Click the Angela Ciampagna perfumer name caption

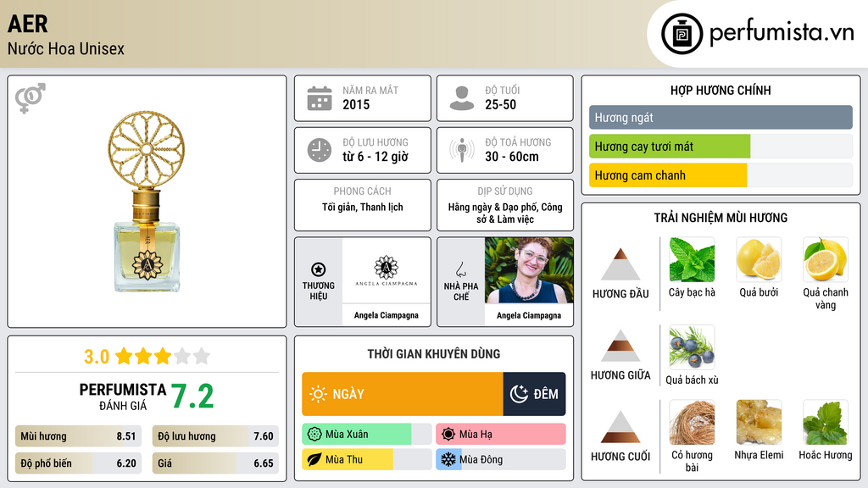click(x=529, y=315)
